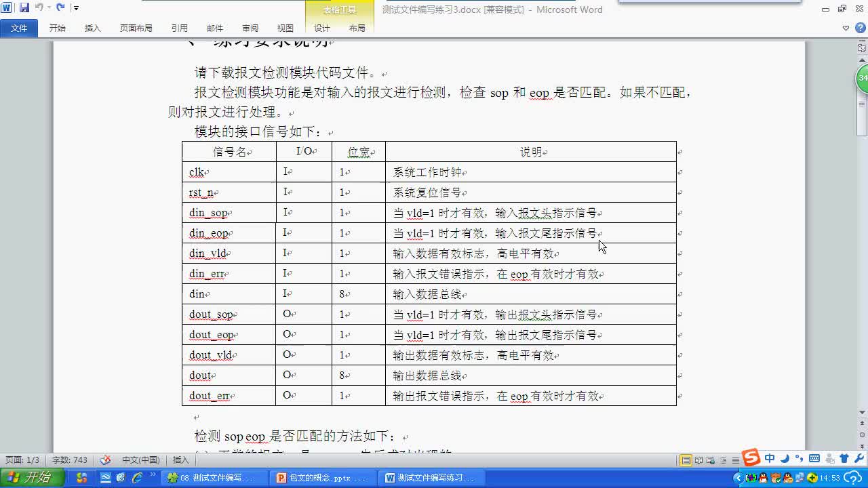Undo the last action in Word
Screen dimensions: 868x488
click(39, 7)
